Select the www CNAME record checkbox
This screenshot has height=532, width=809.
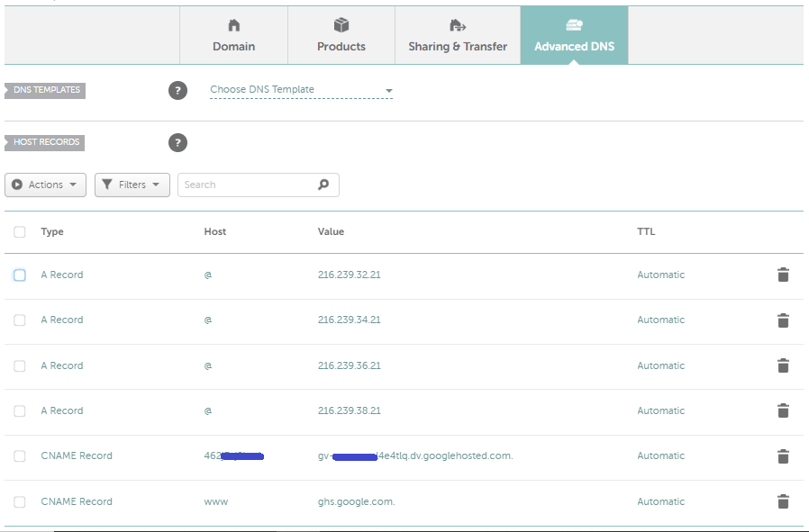(x=20, y=501)
